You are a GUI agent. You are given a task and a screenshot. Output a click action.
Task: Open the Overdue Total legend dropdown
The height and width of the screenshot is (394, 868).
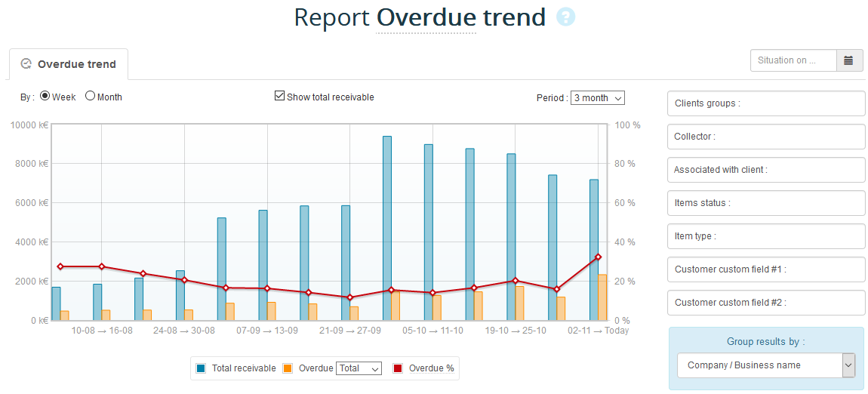pyautogui.click(x=359, y=368)
